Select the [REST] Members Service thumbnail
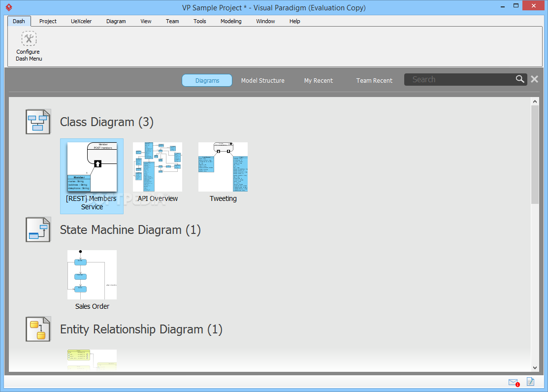Image resolution: width=548 pixels, height=392 pixels. pos(92,176)
